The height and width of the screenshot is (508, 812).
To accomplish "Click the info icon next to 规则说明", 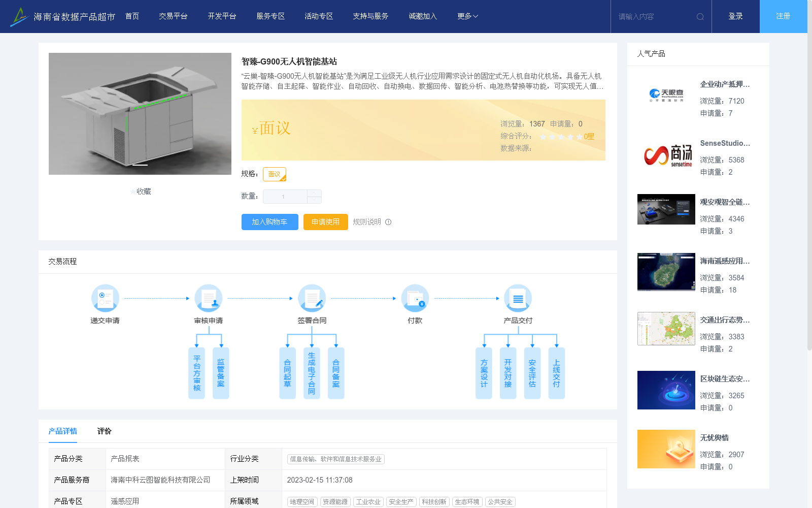I will coord(388,222).
